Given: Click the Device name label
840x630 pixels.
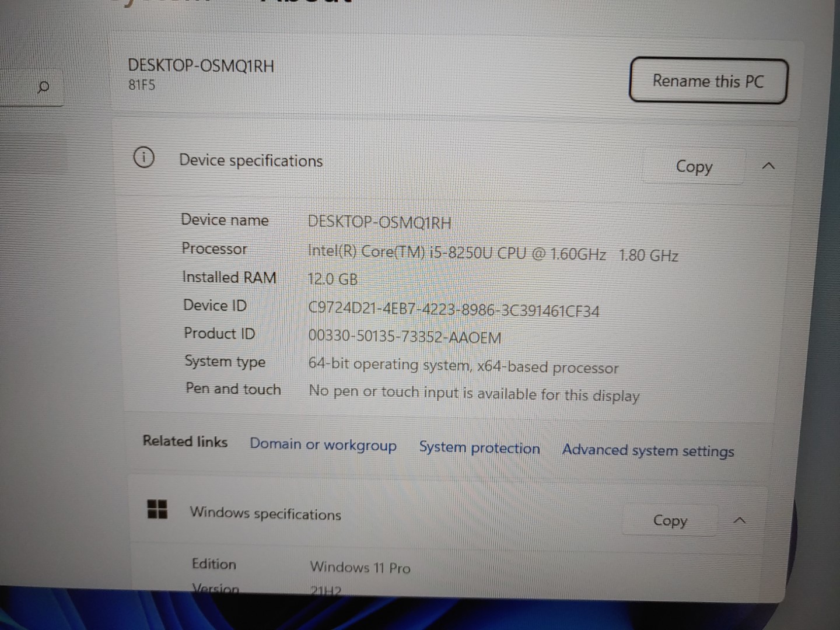Looking at the screenshot, I should point(225,220).
